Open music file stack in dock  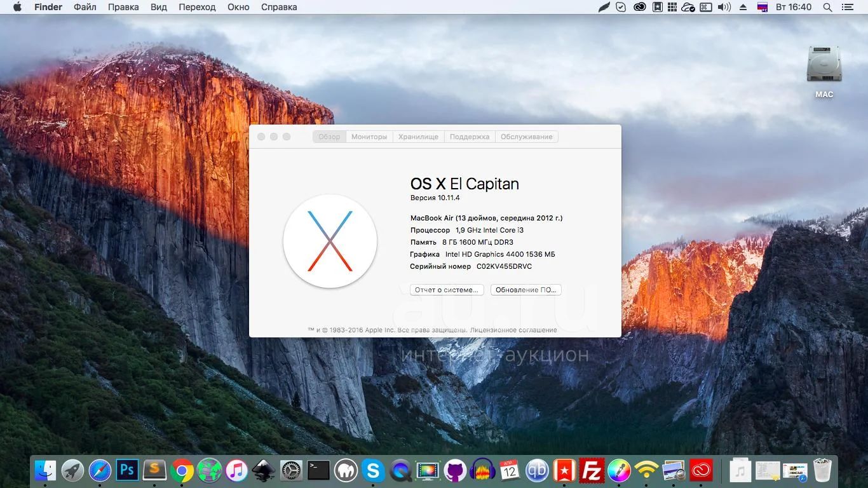coord(740,470)
